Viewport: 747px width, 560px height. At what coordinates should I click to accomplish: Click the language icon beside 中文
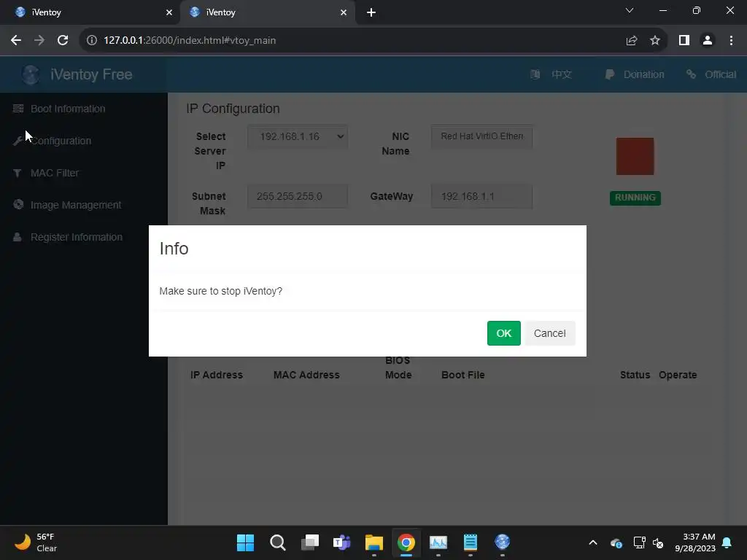click(535, 74)
